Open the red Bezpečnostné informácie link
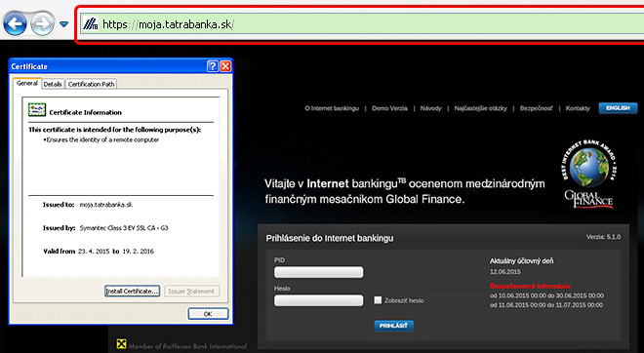The width and height of the screenshot is (644, 353). (x=530, y=286)
